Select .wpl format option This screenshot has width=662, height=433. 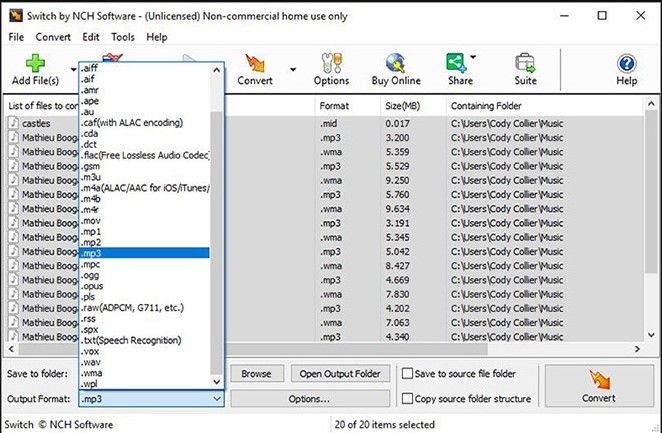pos(144,384)
